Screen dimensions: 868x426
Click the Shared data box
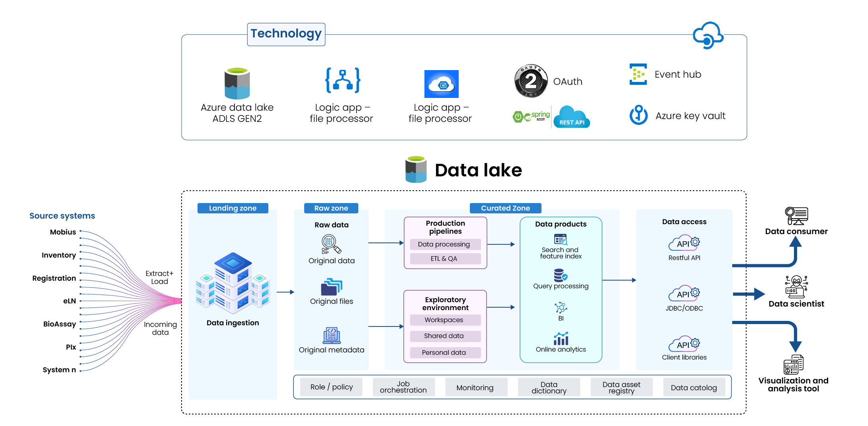pyautogui.click(x=446, y=336)
